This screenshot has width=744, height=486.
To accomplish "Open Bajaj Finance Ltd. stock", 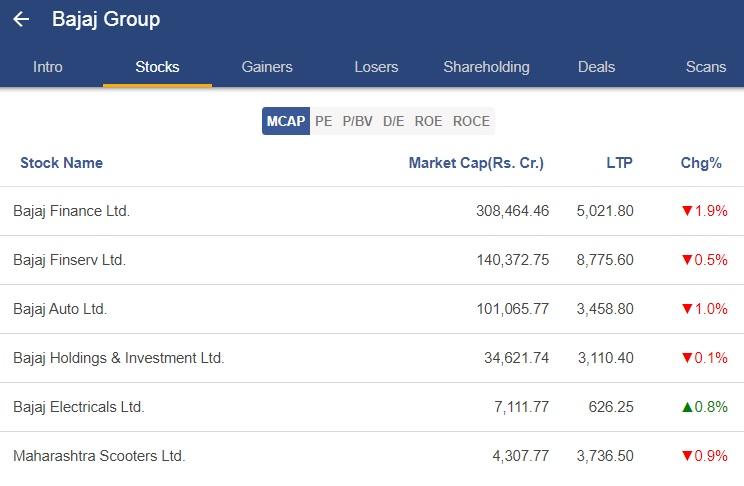I will point(372,211).
